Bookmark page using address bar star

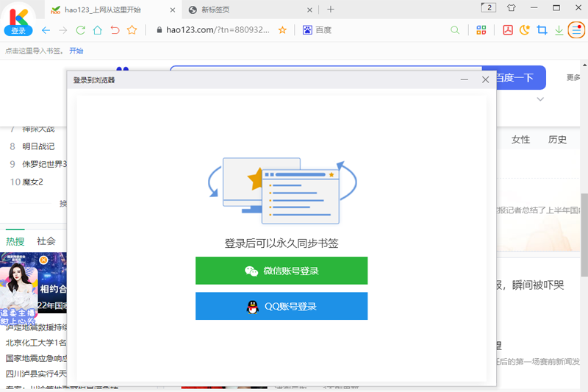pyautogui.click(x=282, y=30)
